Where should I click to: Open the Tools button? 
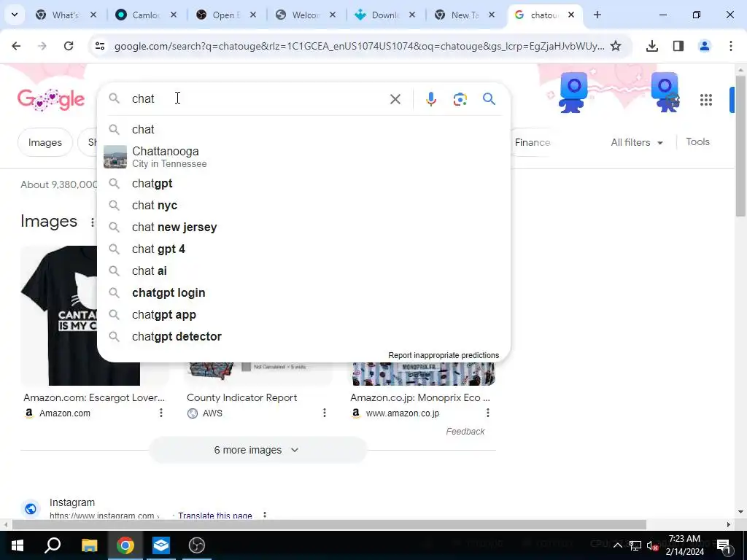tap(697, 142)
